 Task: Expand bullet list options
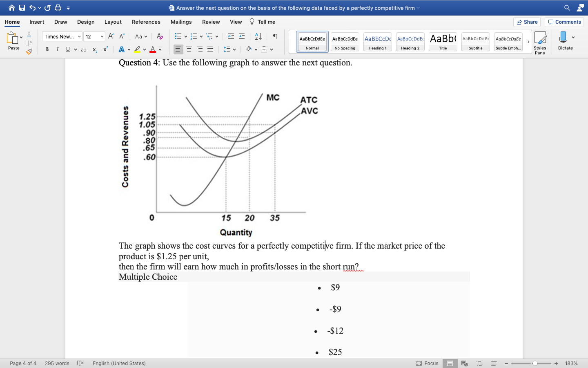[x=186, y=36]
